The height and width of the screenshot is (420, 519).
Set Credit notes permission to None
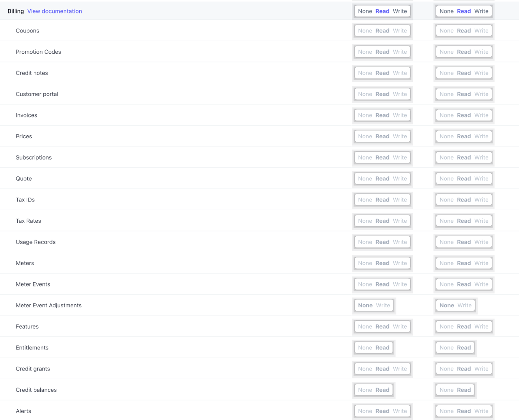click(365, 73)
